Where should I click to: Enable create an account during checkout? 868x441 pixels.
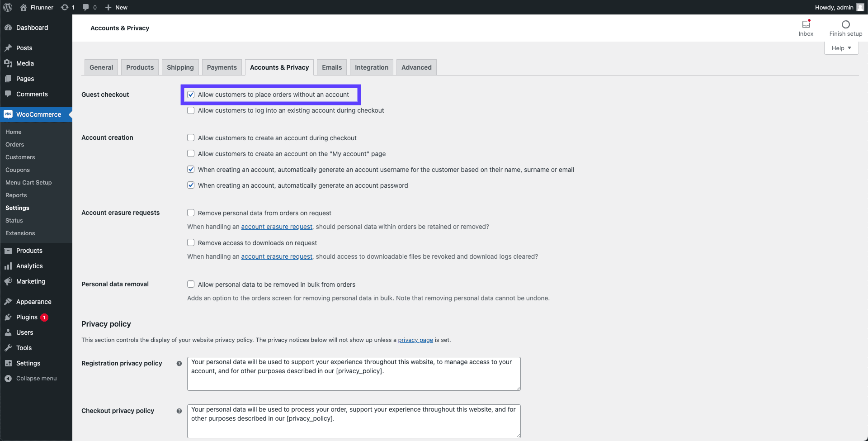click(x=191, y=138)
